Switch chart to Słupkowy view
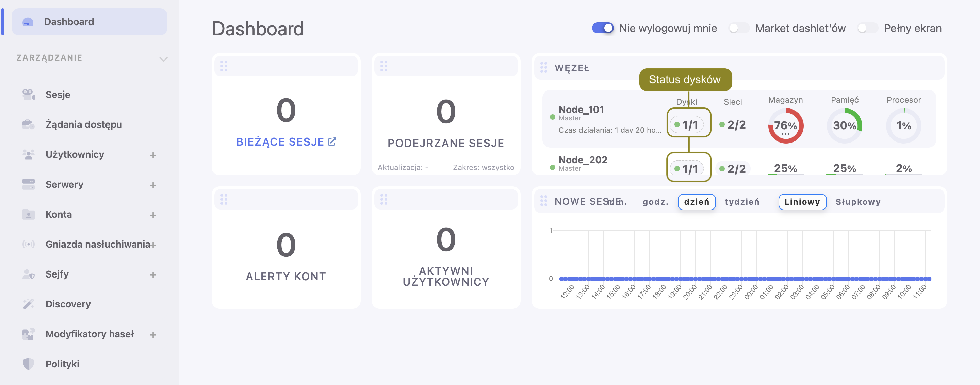This screenshot has height=385, width=980. pos(857,202)
